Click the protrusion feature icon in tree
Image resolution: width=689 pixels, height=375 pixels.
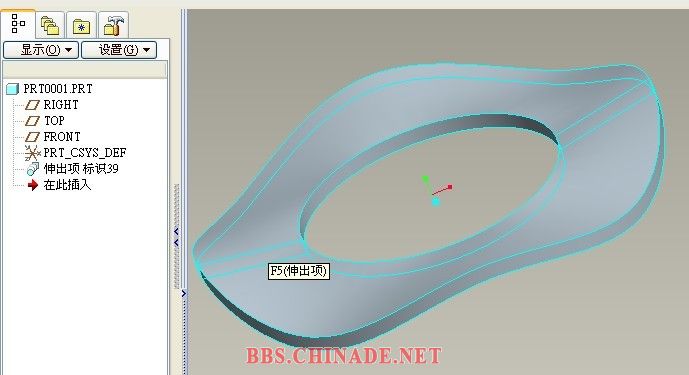point(33,169)
